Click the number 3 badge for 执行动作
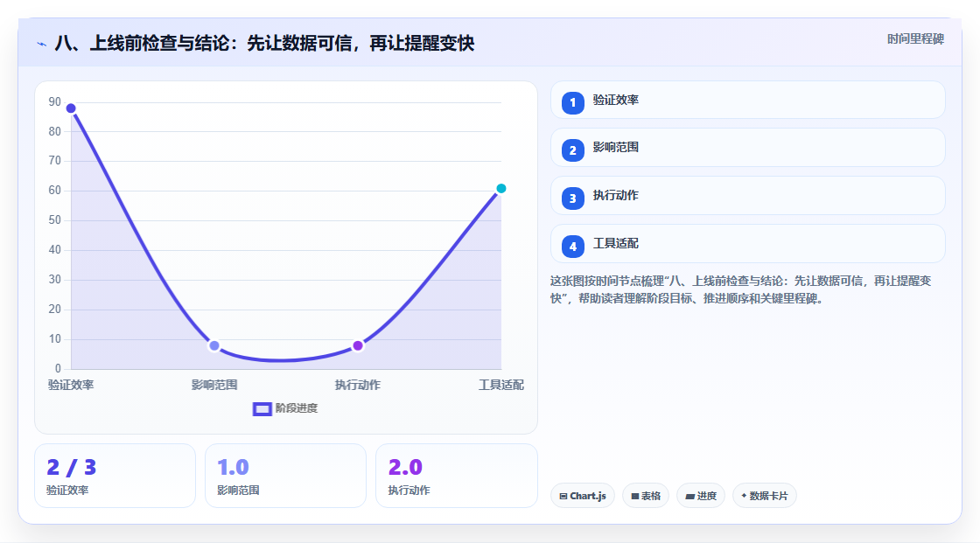This screenshot has height=543, width=980. [x=572, y=198]
